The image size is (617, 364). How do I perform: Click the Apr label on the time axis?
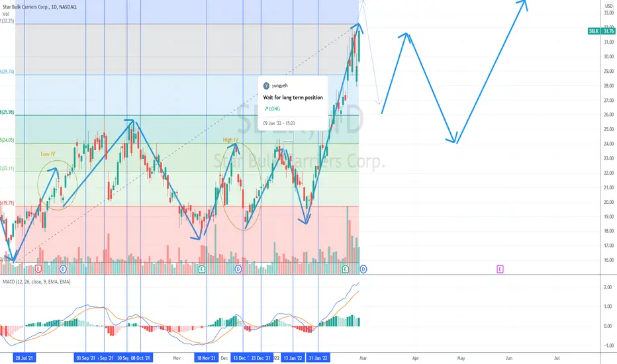pyautogui.click(x=416, y=358)
